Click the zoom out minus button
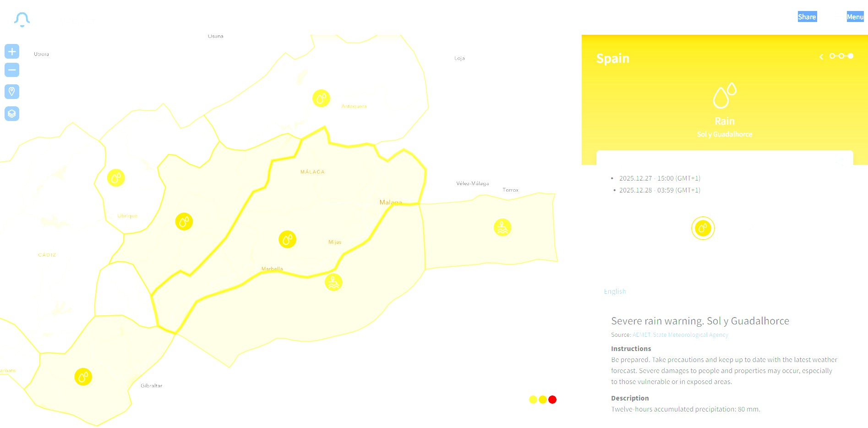868x428 pixels. coord(12,70)
